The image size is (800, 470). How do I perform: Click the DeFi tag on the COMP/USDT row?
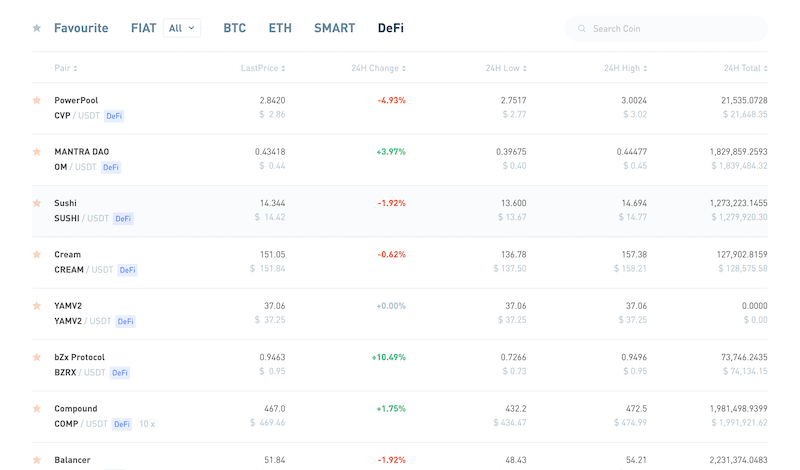pyautogui.click(x=122, y=424)
